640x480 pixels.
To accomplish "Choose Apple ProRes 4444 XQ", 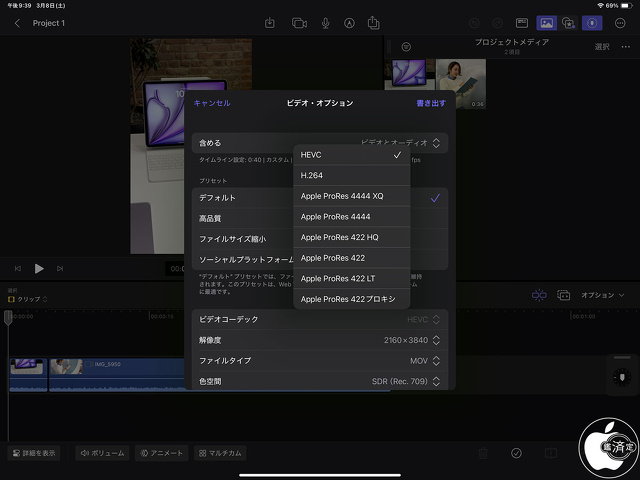I will 351,196.
